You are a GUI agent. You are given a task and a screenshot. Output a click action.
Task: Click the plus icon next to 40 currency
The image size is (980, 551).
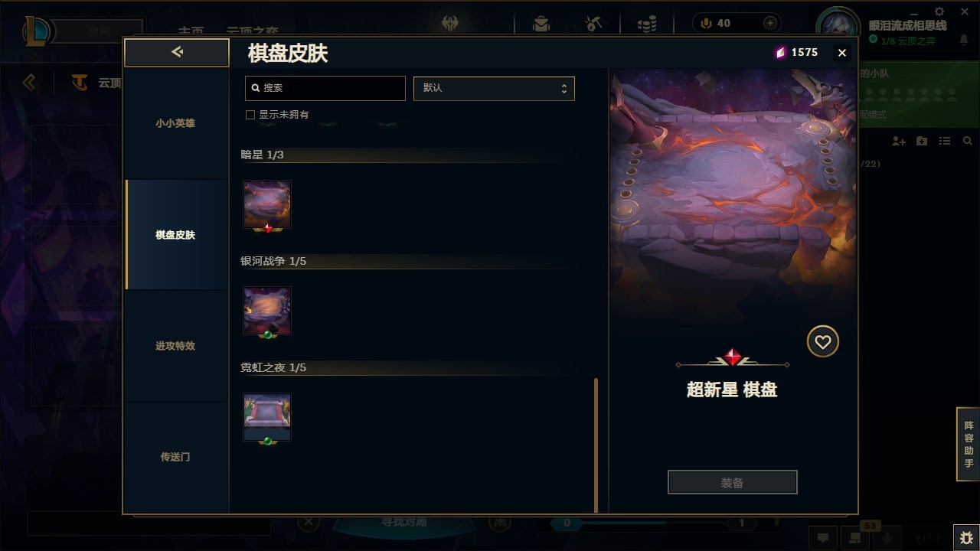(770, 23)
